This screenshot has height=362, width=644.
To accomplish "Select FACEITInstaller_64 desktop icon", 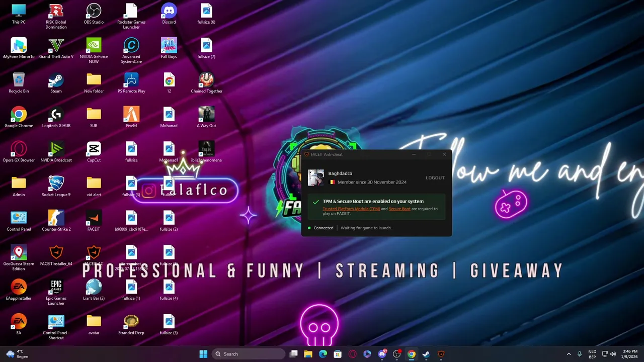I will point(56,255).
